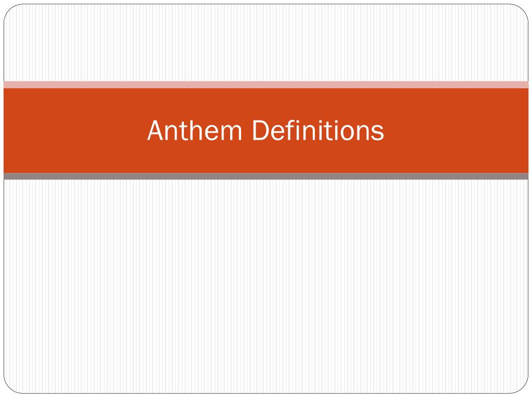Click the orange area above the title text
This screenshot has width=532, height=399.
(266, 103)
